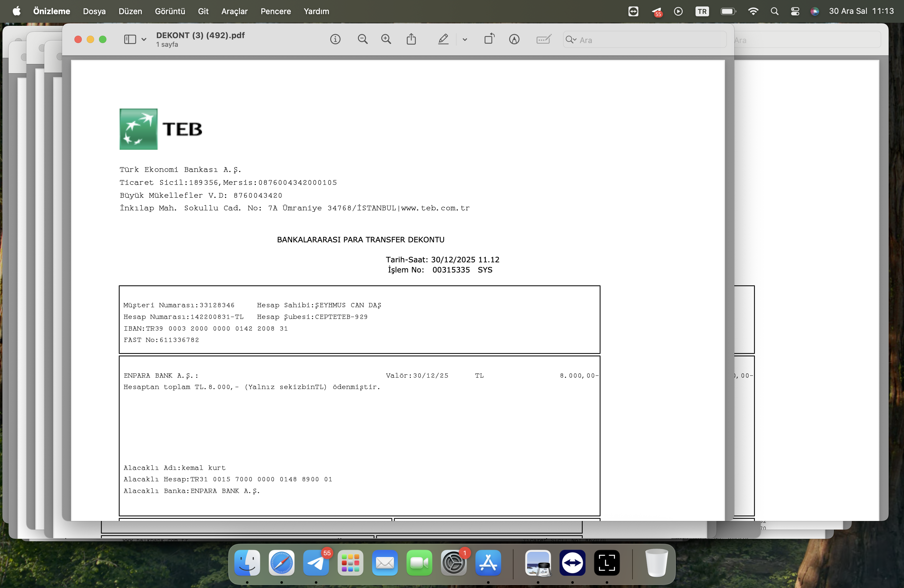Click the Valör 30/12/25 text

tap(417, 376)
